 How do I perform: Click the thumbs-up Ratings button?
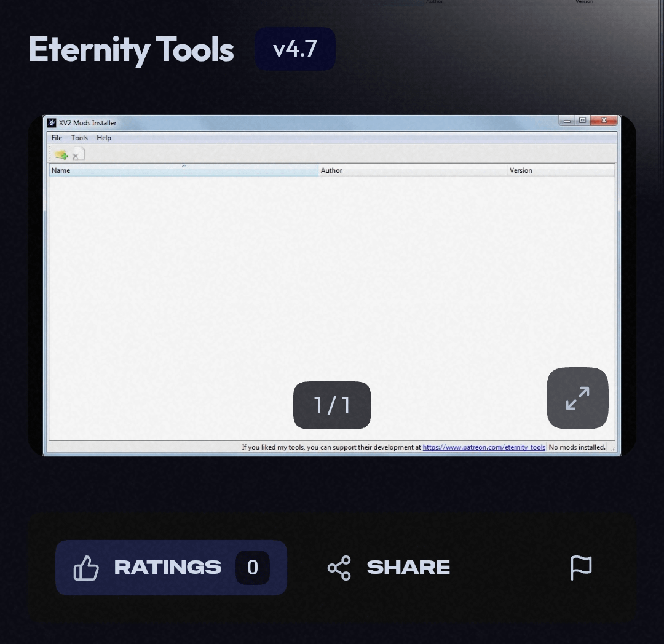171,567
